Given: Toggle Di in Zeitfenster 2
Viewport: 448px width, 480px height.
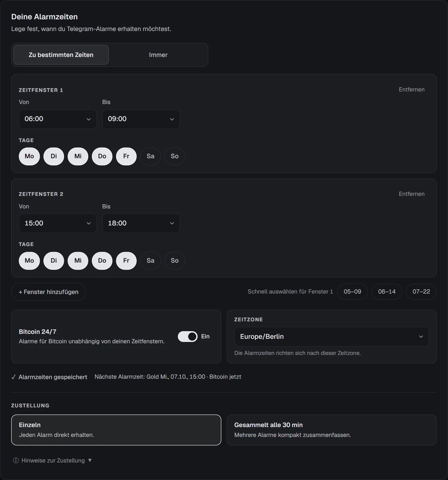Looking at the screenshot, I should 54,261.
